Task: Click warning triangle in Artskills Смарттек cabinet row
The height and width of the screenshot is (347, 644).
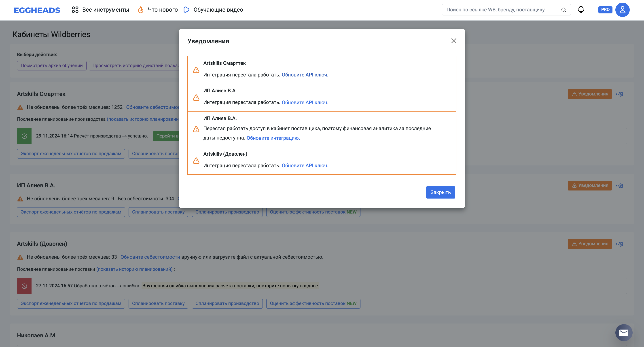Action: coord(20,108)
